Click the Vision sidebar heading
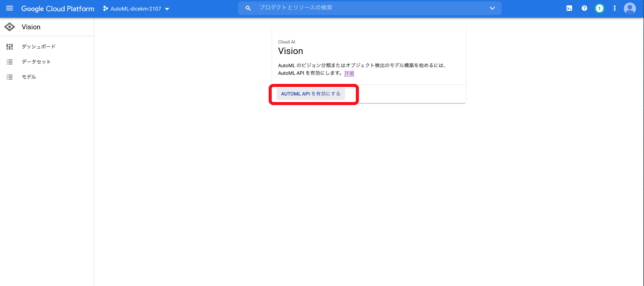 click(x=31, y=27)
